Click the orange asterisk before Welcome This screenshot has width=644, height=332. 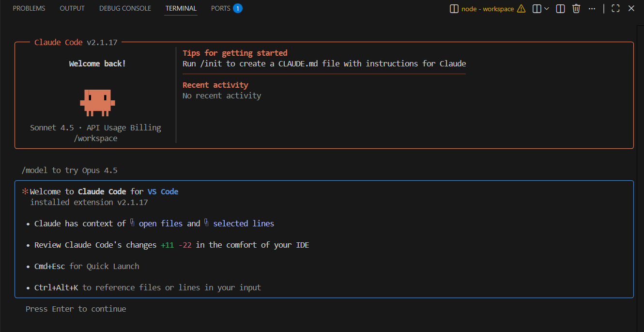pos(25,191)
